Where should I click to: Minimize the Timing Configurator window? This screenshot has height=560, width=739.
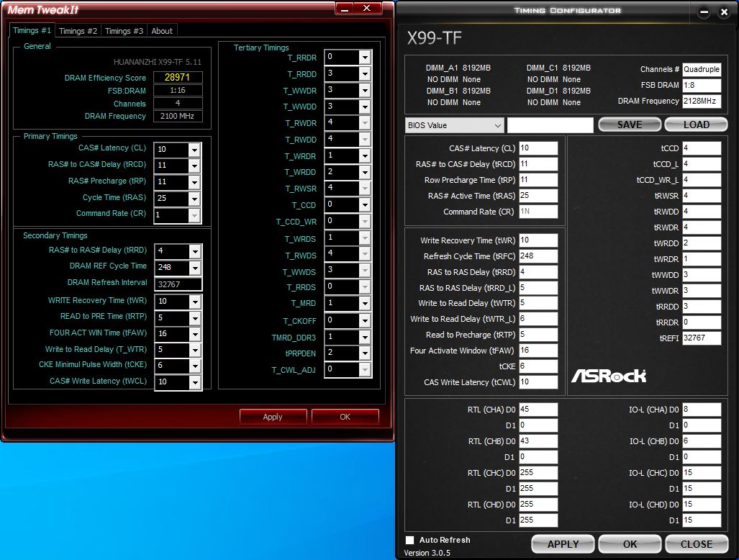[704, 12]
